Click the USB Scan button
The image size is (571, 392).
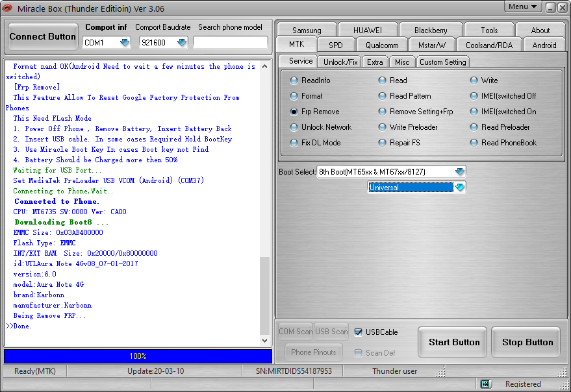click(x=331, y=332)
